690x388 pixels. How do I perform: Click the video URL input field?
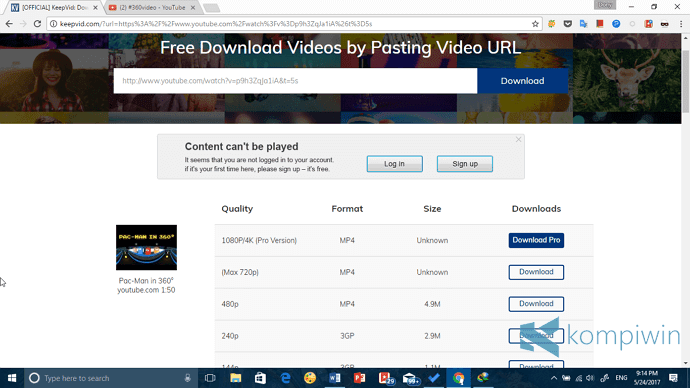(295, 81)
